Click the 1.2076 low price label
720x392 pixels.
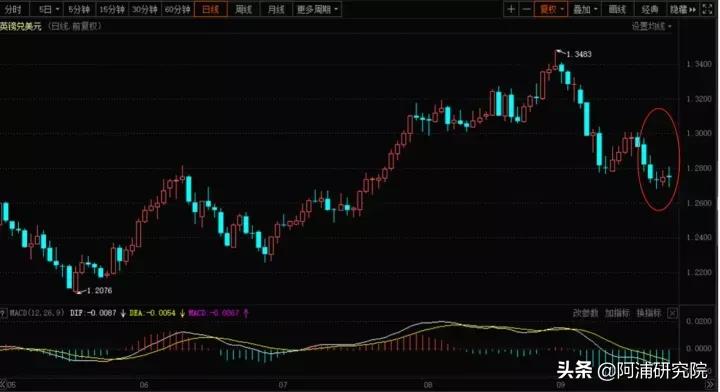[x=99, y=291]
